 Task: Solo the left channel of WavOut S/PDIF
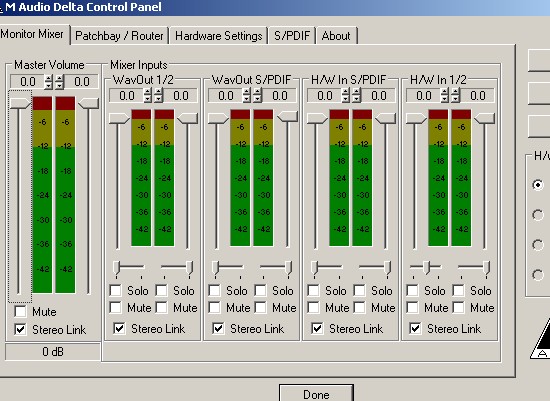tap(214, 290)
